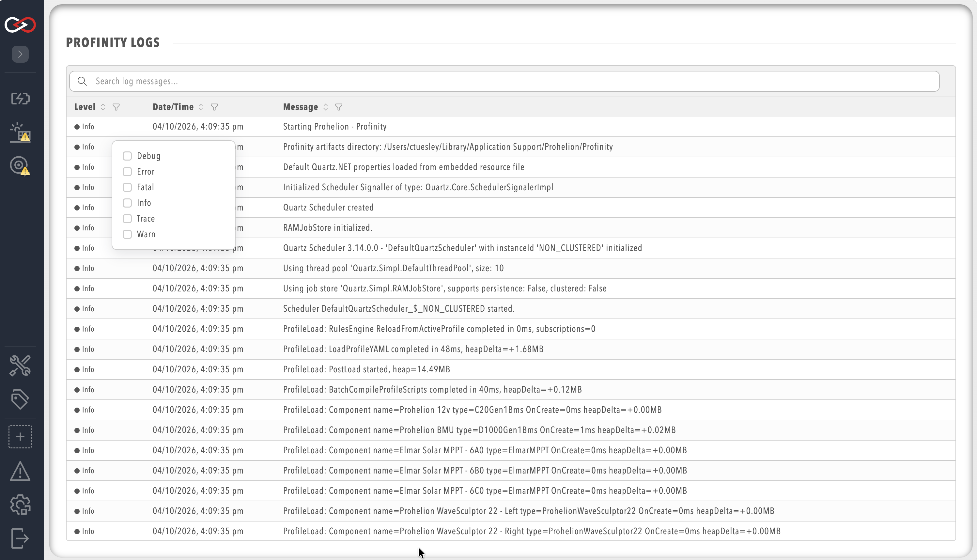Open the tags sidebar icon
The height and width of the screenshot is (560, 977).
pos(20,399)
